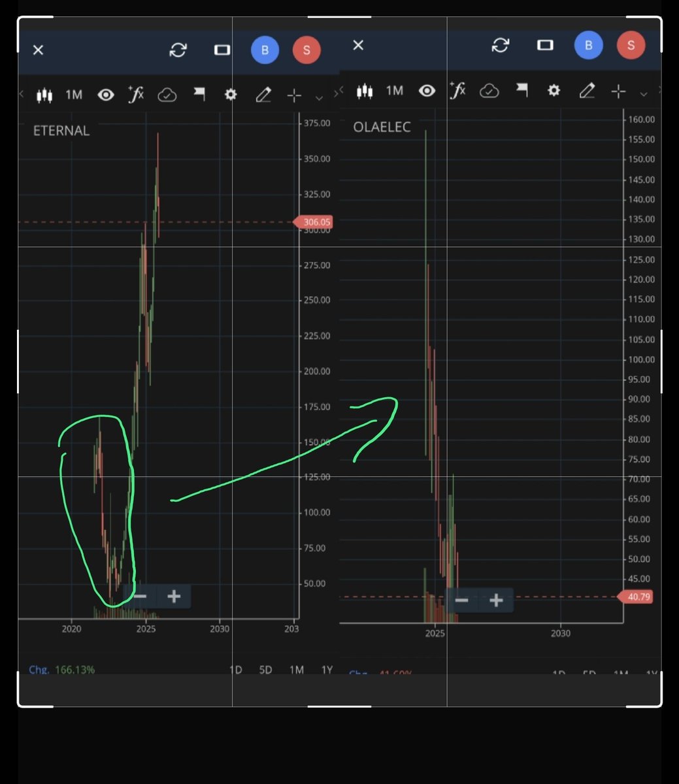
Task: Click the Chg. 166.13% value
Action: 61,670
